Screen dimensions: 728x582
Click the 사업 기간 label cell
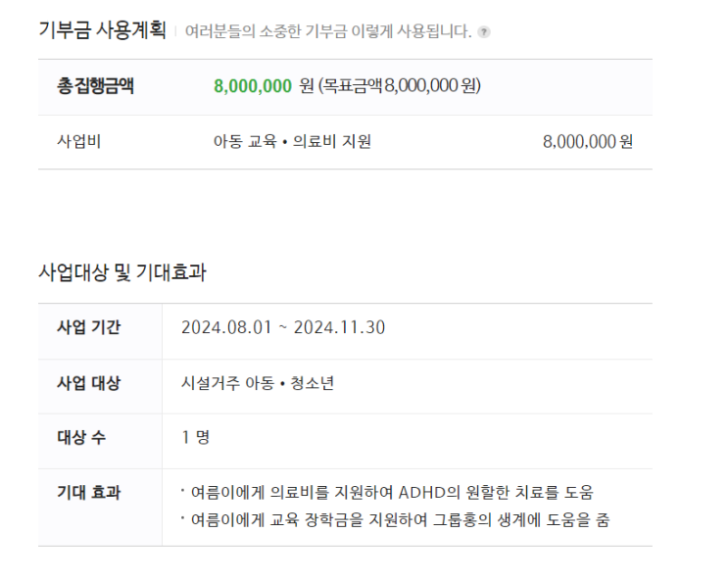(x=100, y=331)
